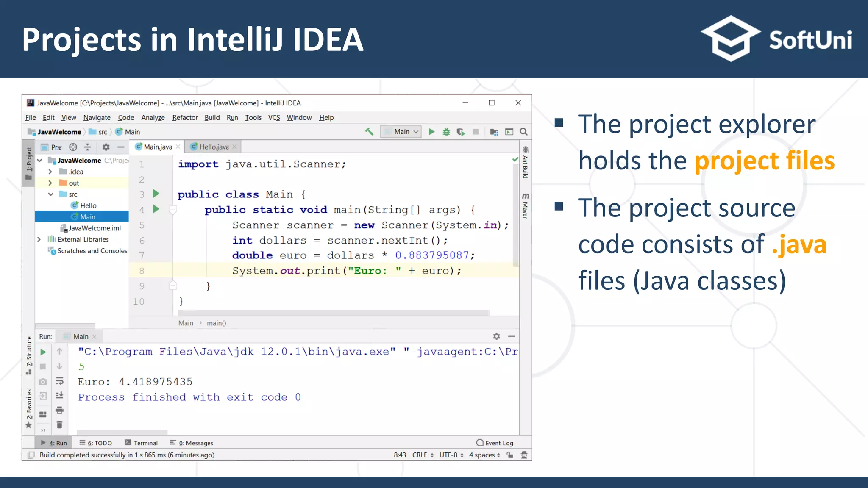The width and height of the screenshot is (868, 488).
Task: Open the File menu
Action: (31, 117)
